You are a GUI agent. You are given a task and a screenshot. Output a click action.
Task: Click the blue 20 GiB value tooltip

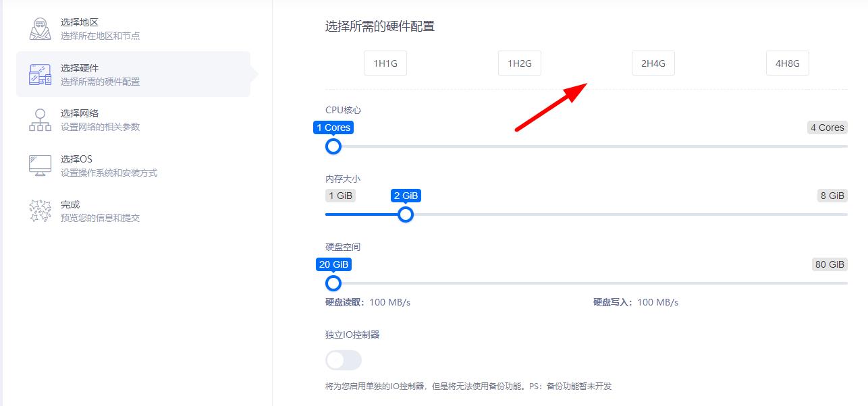coord(333,264)
